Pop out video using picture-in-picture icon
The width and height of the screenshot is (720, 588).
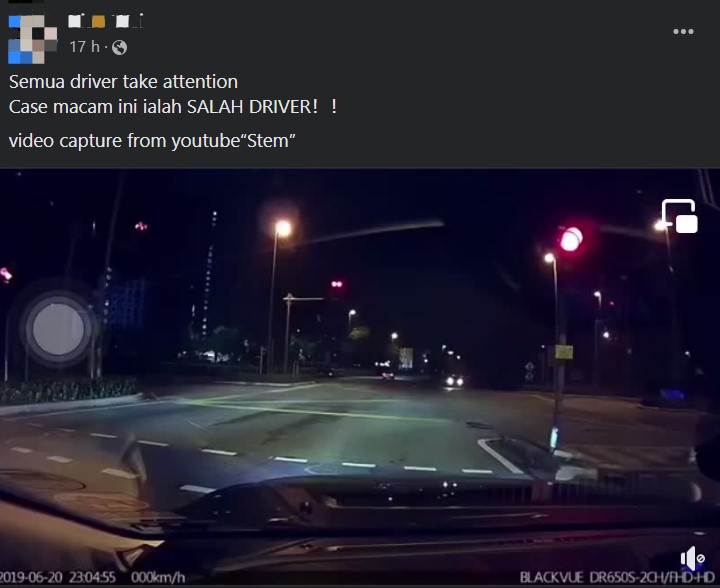pos(680,216)
